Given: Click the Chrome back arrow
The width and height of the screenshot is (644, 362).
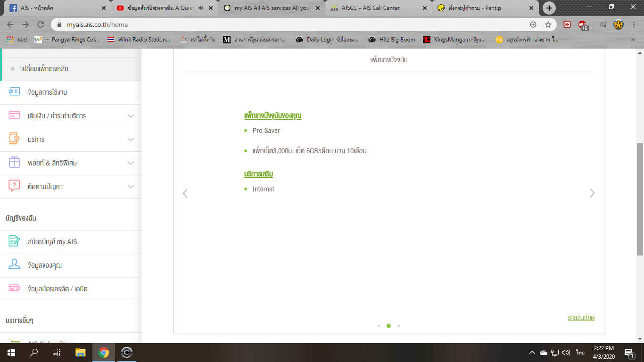Looking at the screenshot, I should [x=10, y=25].
